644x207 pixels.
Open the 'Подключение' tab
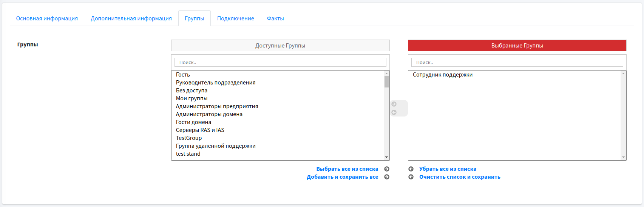coord(235,18)
